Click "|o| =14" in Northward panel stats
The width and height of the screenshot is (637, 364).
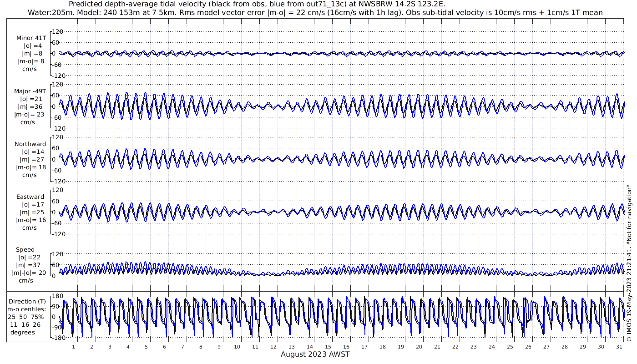coord(33,152)
